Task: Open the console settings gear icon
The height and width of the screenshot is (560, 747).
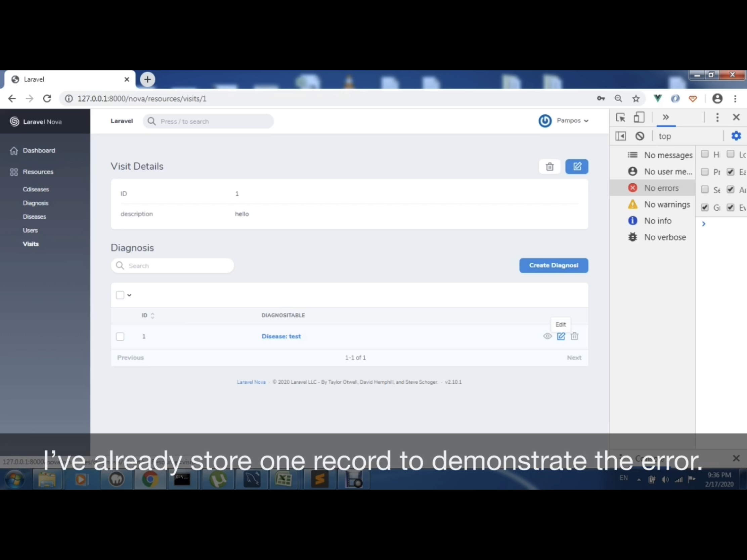Action: point(736,136)
